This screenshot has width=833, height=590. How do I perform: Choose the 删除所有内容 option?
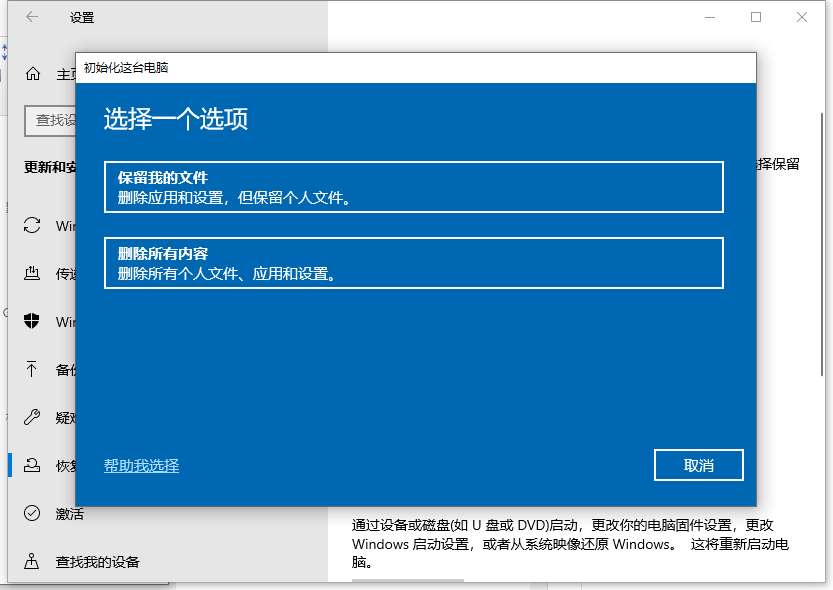(x=414, y=264)
